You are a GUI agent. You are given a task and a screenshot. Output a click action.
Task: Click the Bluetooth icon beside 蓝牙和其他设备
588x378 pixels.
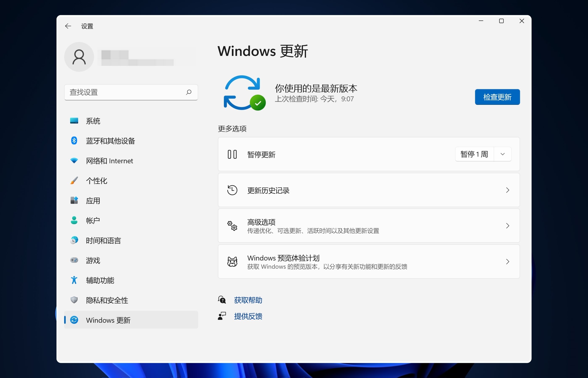(x=74, y=141)
